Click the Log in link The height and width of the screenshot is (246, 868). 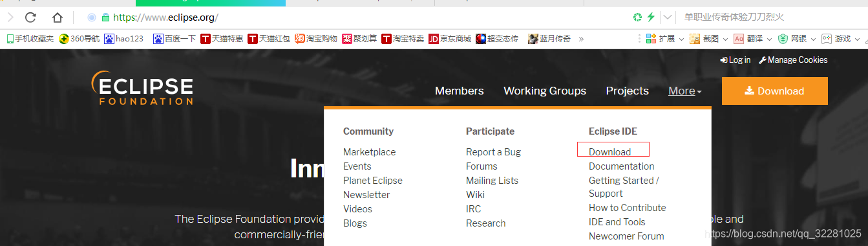(x=735, y=60)
